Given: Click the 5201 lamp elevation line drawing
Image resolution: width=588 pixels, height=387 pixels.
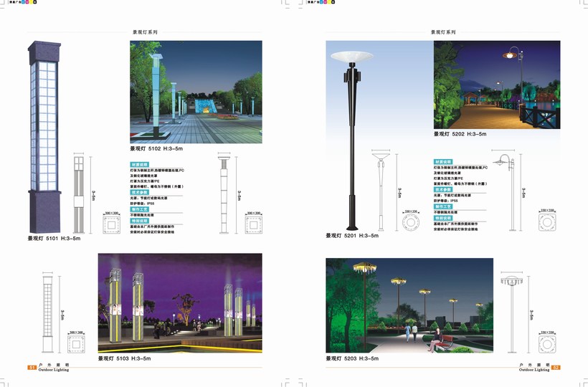Looking at the screenshot, I should pos(379,191).
